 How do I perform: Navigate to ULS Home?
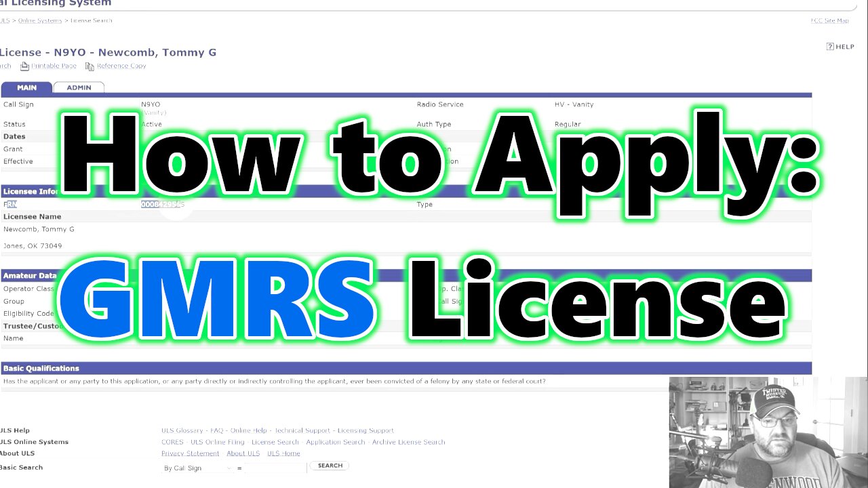[283, 453]
